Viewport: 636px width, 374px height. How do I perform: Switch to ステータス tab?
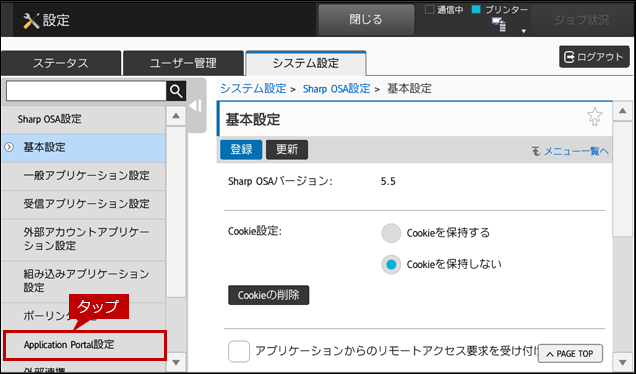pos(61,63)
